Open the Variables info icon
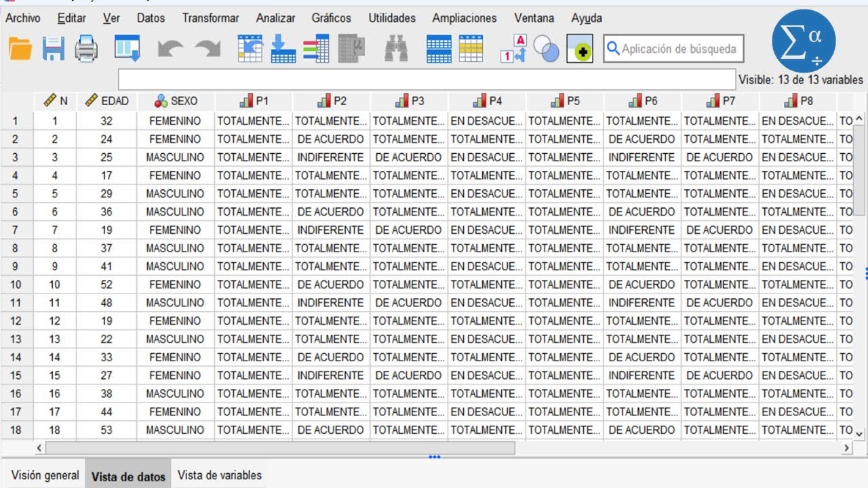Image resolution: width=868 pixels, height=488 pixels. (316, 49)
